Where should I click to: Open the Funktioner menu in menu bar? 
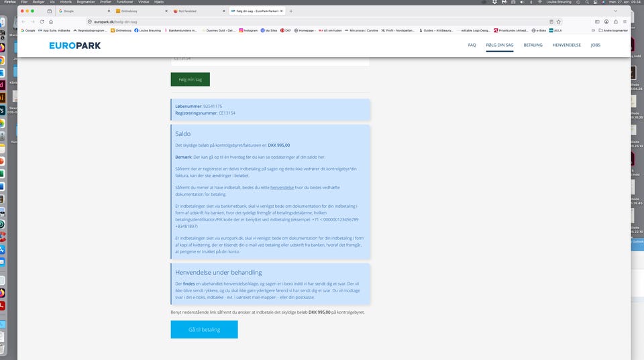pos(125,2)
